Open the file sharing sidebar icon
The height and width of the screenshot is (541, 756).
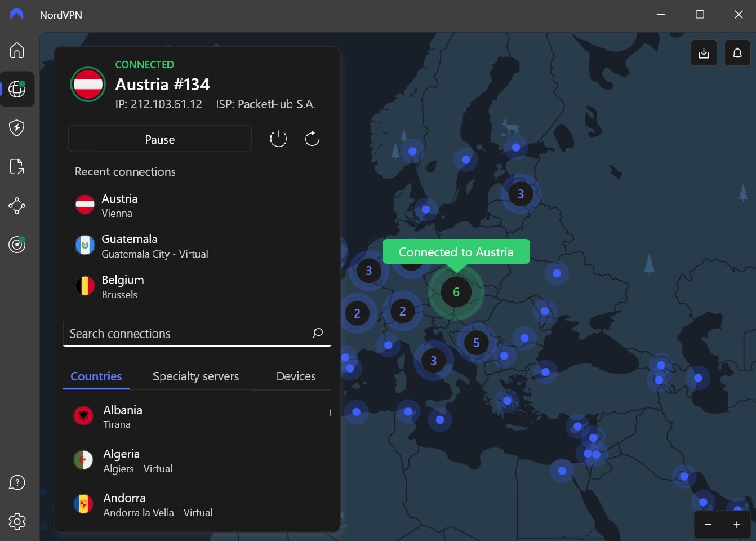[17, 167]
